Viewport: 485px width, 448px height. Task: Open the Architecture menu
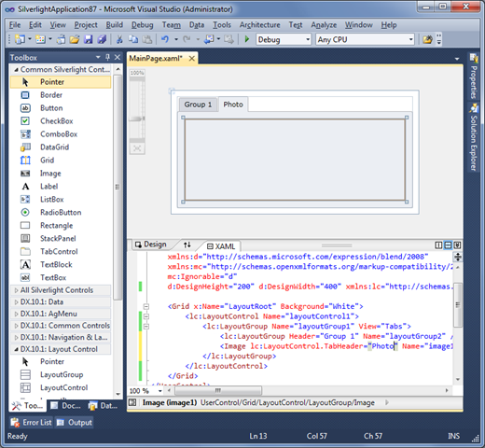259,24
